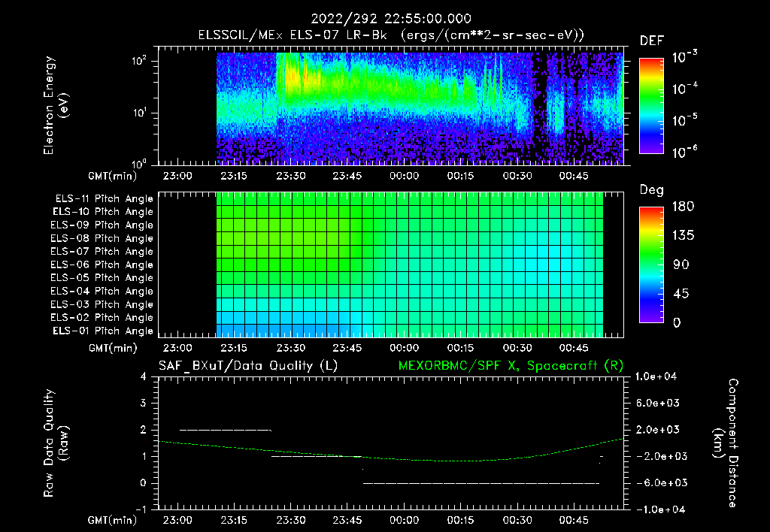Click the ELS-02 Pitch Angle row label

[x=102, y=318]
